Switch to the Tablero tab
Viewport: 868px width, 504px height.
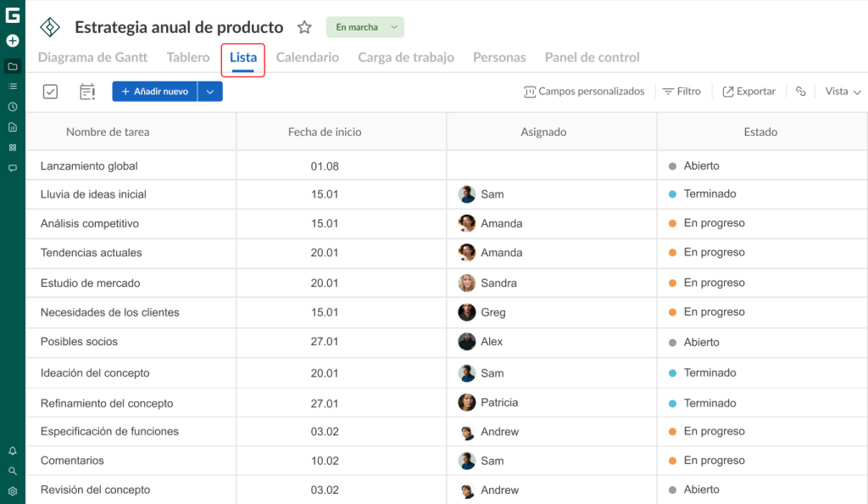pos(188,57)
